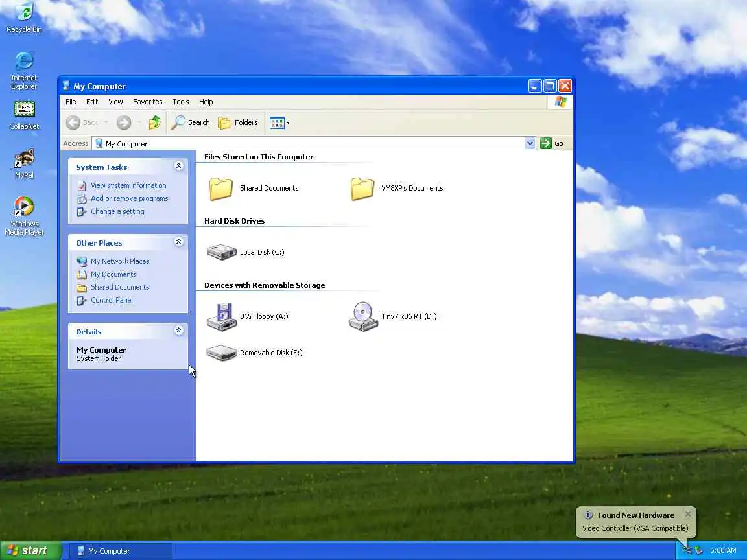Click the Safely Remove Hardware tray icon

pos(699,550)
